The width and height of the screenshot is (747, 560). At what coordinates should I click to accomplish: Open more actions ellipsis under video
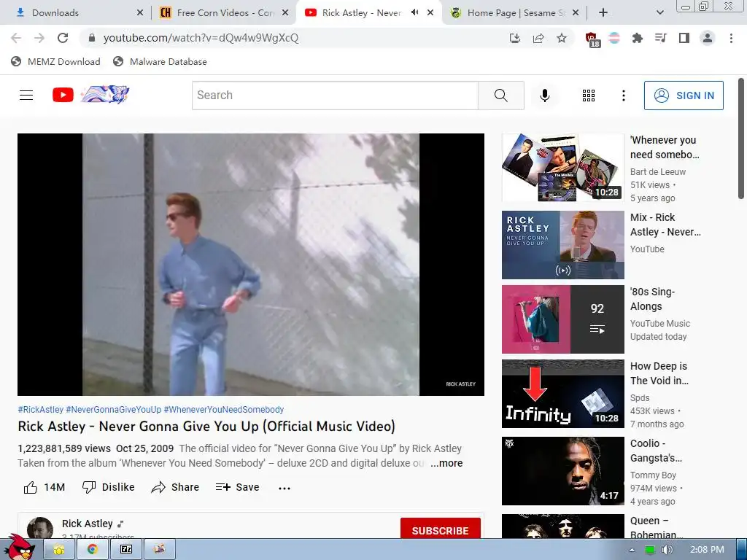(285, 488)
